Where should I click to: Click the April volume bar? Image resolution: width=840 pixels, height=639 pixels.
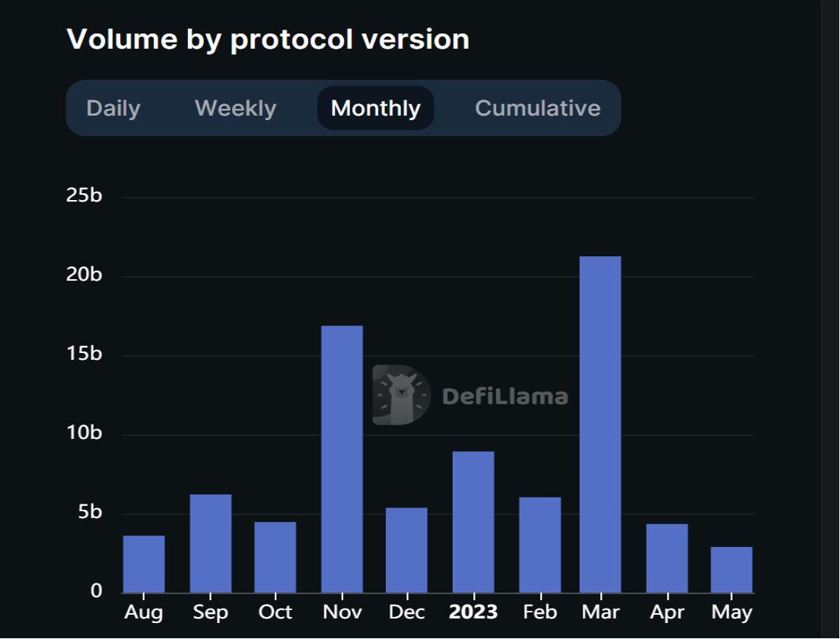pos(667,558)
